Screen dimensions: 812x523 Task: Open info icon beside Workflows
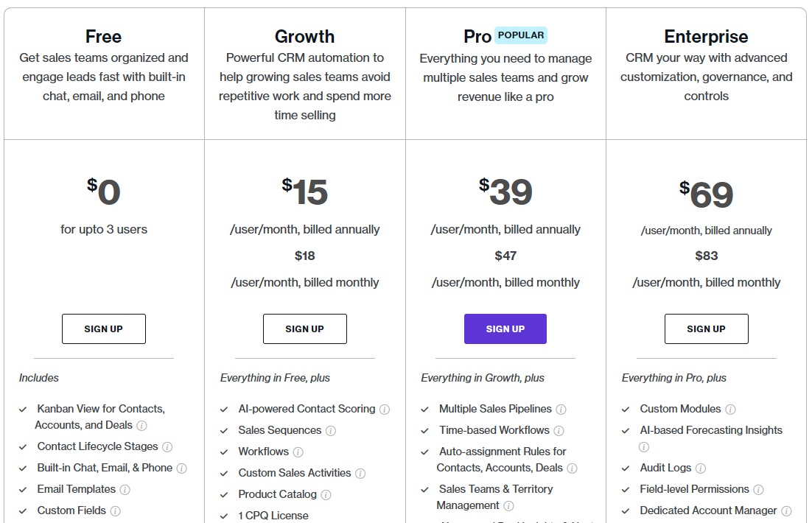(298, 452)
